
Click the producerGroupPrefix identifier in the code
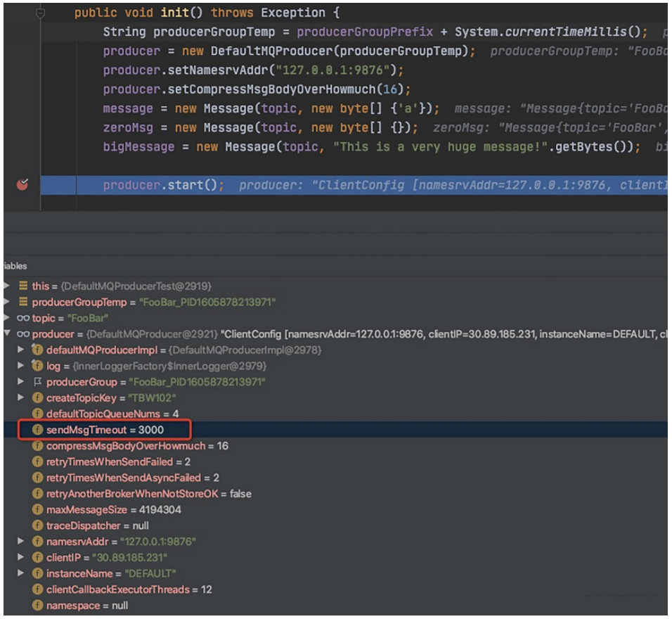pyautogui.click(x=365, y=32)
